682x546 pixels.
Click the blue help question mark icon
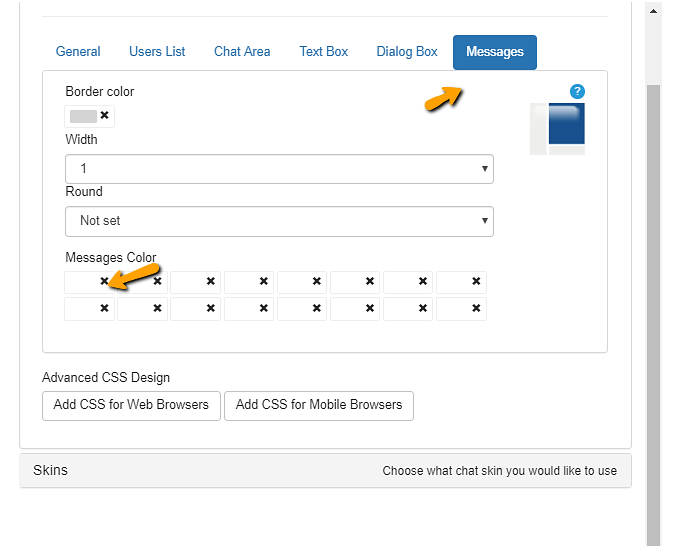(577, 91)
